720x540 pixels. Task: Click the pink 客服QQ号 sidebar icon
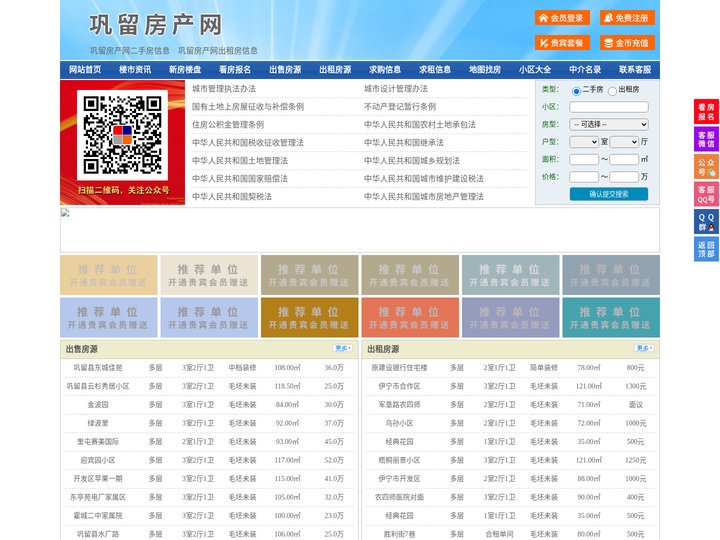pyautogui.click(x=706, y=194)
